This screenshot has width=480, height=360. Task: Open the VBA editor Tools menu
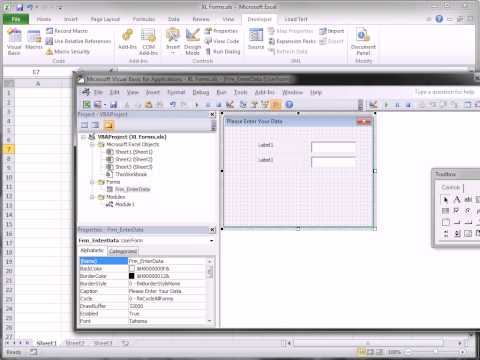[240, 92]
